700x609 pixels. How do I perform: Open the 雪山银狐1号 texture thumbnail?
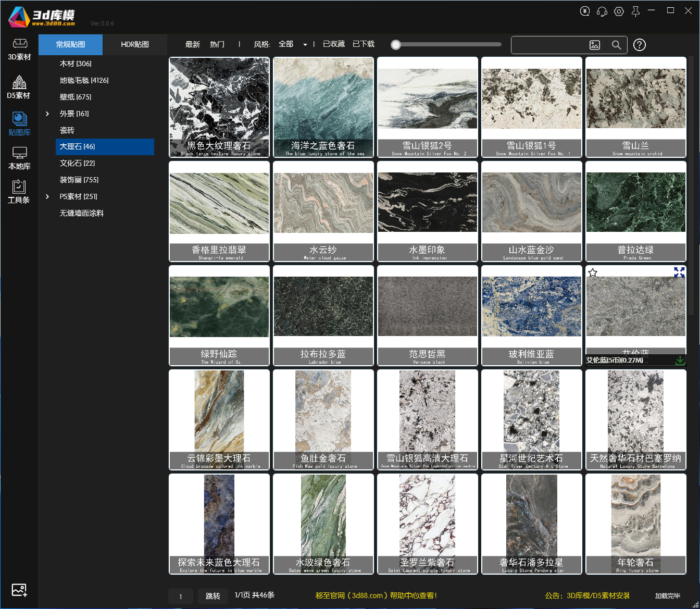pos(532,107)
